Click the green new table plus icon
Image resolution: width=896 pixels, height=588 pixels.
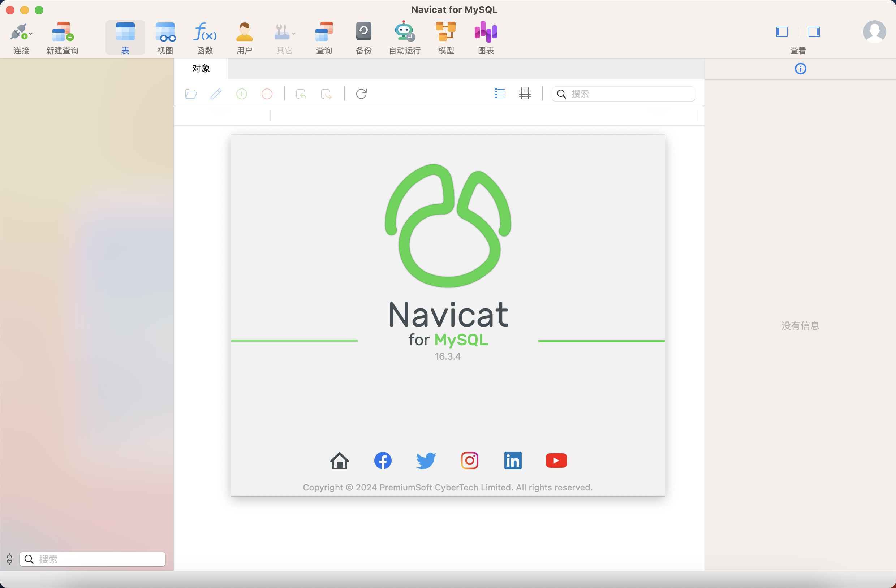pos(242,94)
